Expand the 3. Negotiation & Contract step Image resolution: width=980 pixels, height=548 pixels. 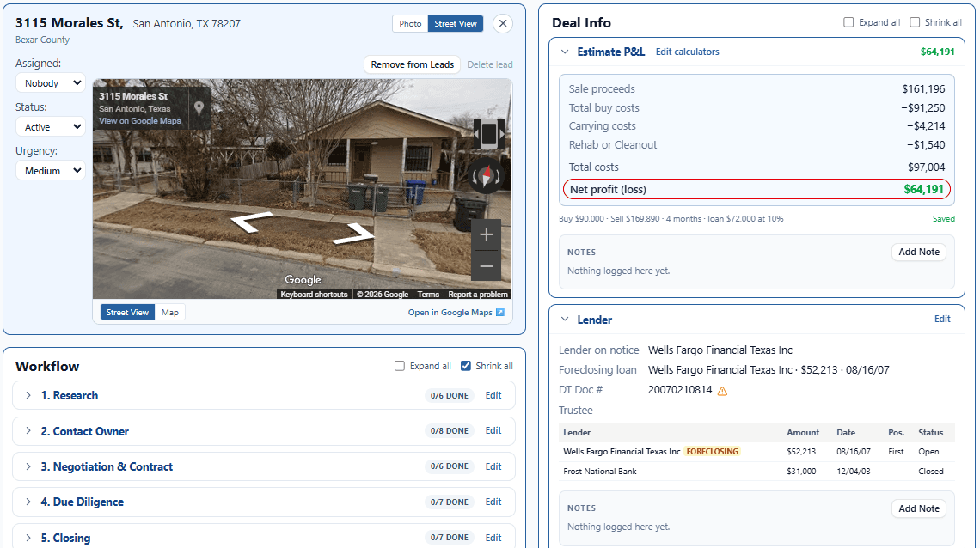point(28,466)
